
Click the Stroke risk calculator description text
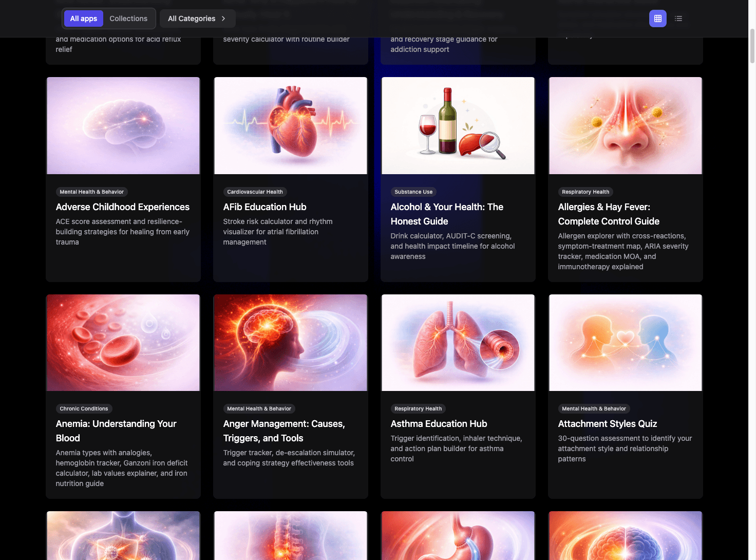(278, 232)
